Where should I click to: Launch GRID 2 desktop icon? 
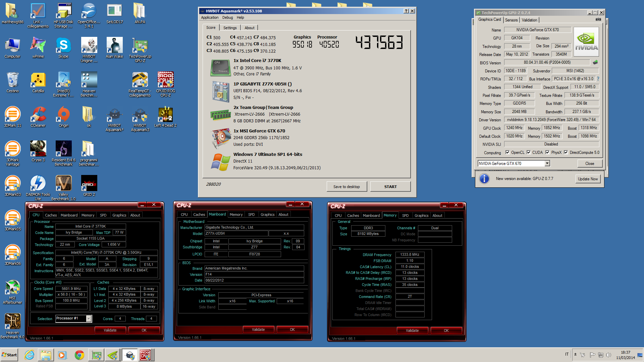(x=89, y=186)
